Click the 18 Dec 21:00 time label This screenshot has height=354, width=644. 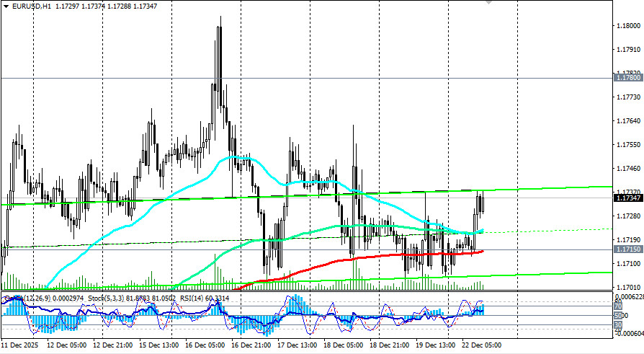(x=390, y=345)
